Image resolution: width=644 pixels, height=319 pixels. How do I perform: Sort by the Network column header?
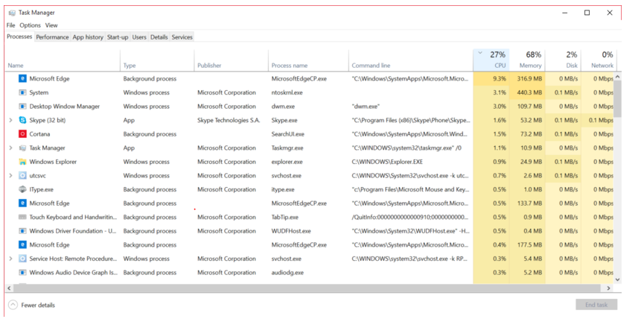pyautogui.click(x=599, y=60)
